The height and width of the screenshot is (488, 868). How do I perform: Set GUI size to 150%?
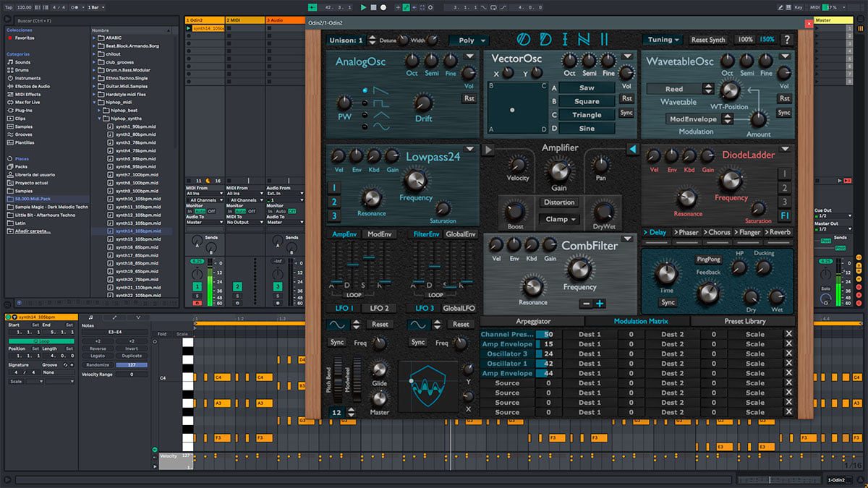pyautogui.click(x=767, y=40)
